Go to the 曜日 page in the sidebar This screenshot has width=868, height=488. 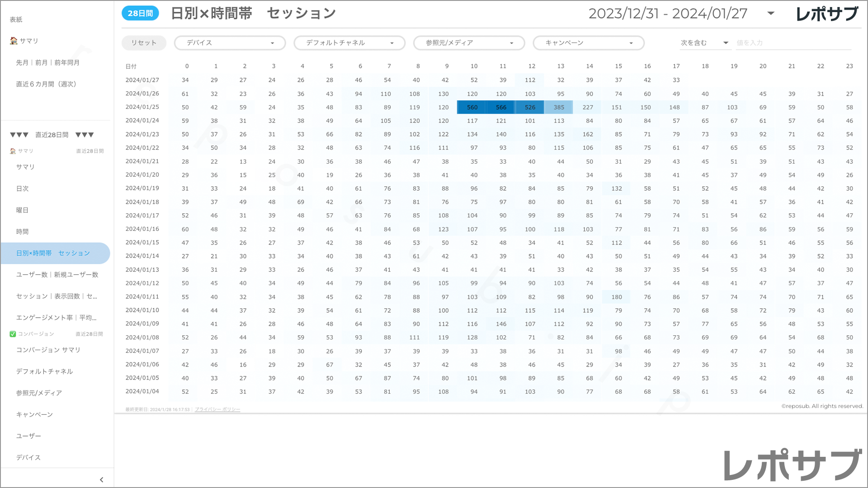coord(23,210)
